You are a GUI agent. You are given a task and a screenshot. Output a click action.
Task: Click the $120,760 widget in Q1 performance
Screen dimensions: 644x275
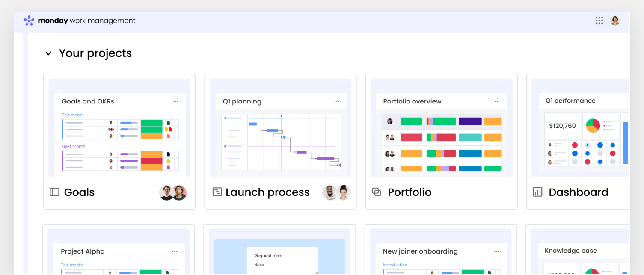[x=562, y=126]
